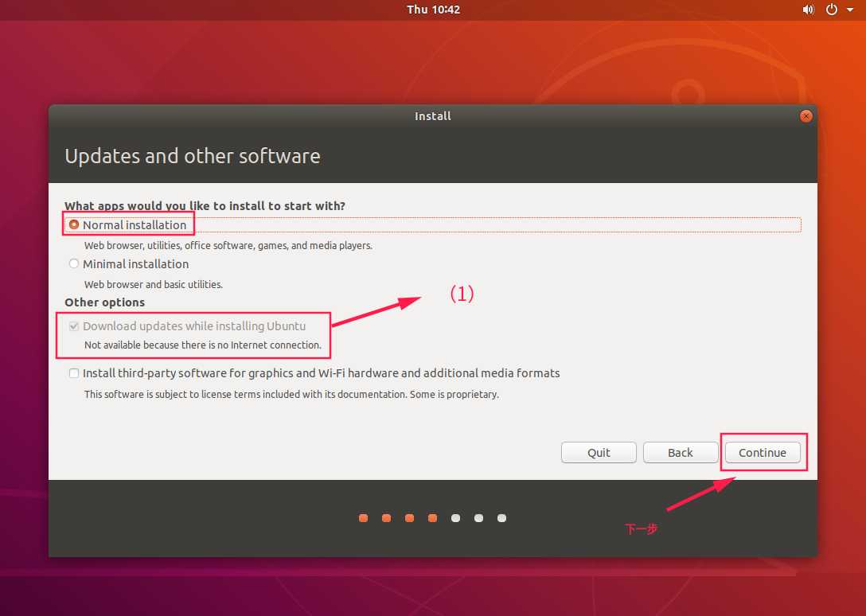The image size is (866, 616).
Task: Choose Minimal installation option
Action: tap(74, 263)
